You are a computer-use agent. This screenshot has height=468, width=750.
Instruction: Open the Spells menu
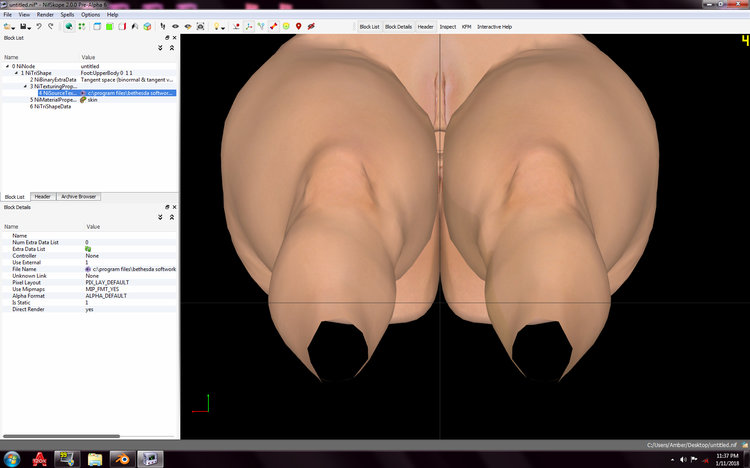(67, 15)
